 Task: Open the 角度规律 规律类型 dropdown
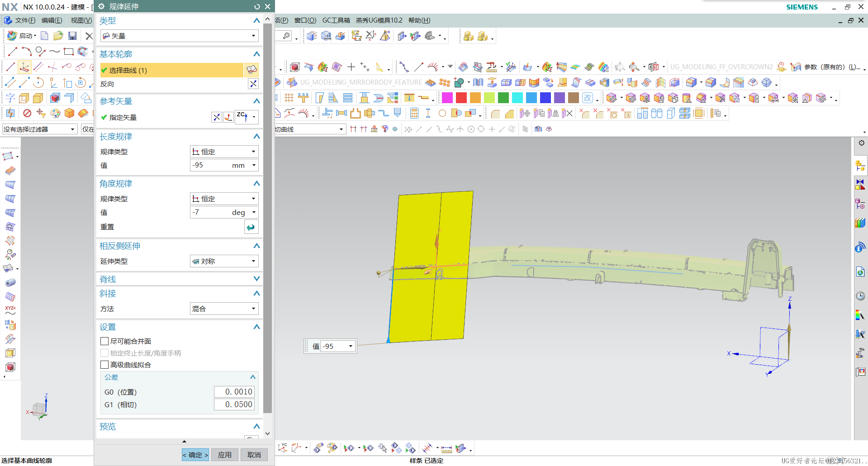pyautogui.click(x=224, y=199)
